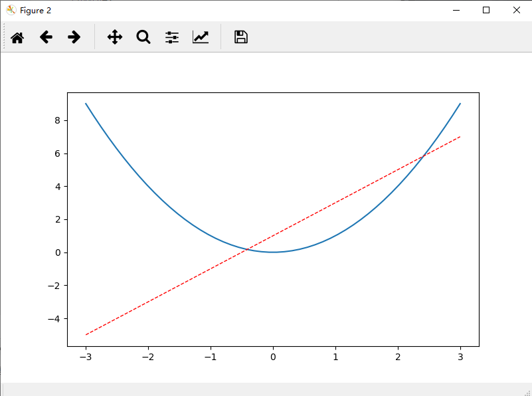Click the x-axis tick label −3

click(x=86, y=357)
